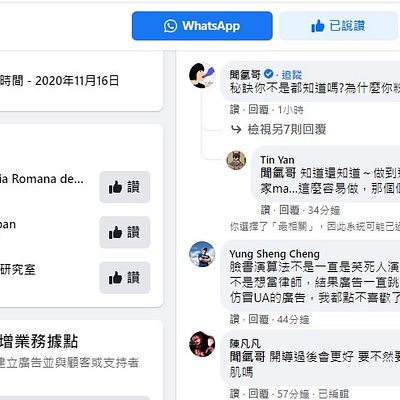Click the WhatsApp button
Screen dimensions: 400x400
coord(202,26)
